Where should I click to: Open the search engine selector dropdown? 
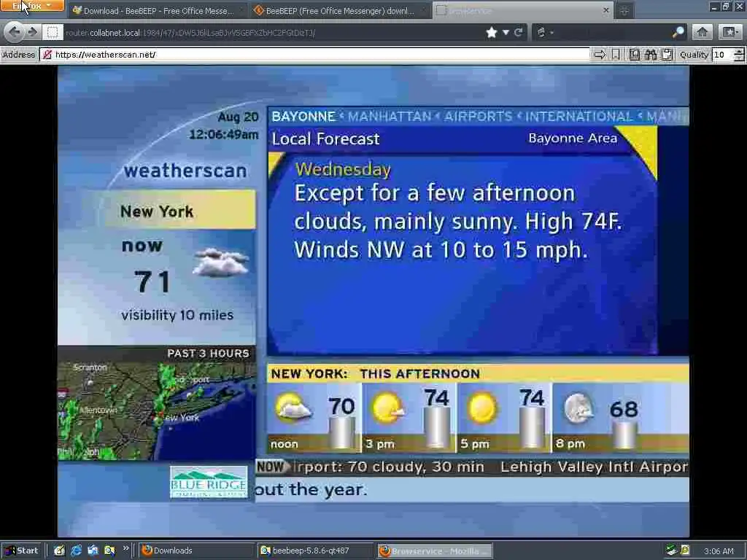click(545, 32)
